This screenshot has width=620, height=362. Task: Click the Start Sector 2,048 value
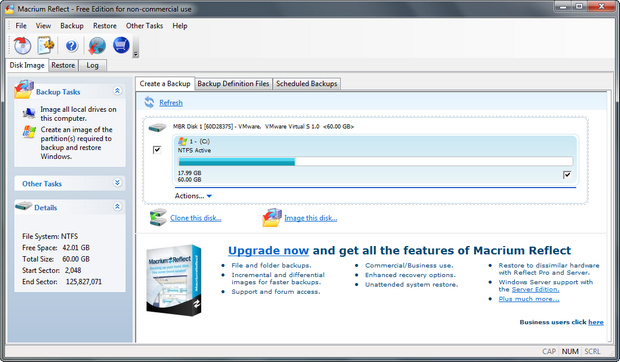[73, 270]
